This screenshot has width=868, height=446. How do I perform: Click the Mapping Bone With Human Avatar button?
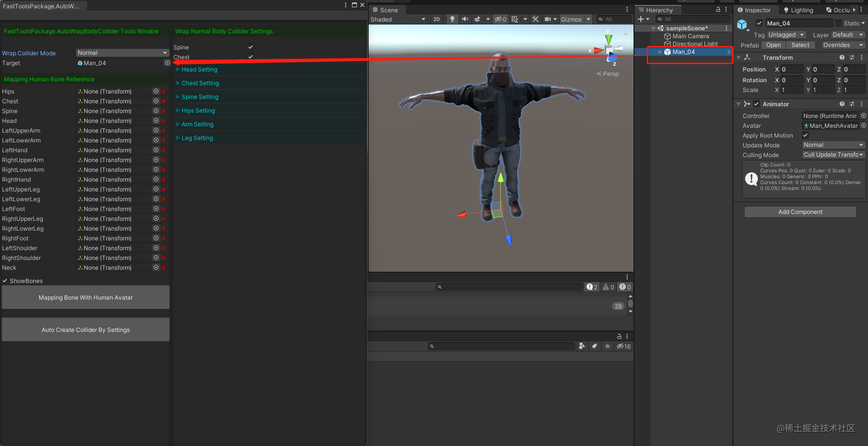[x=86, y=297]
